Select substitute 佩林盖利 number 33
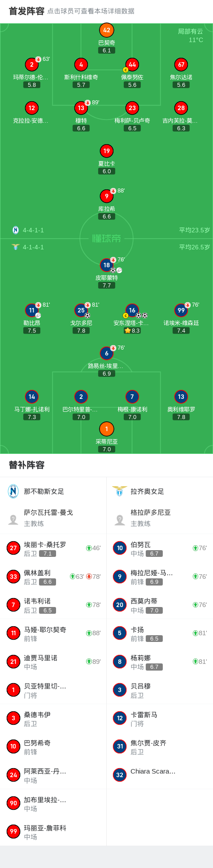The height and width of the screenshot is (868, 213). (x=53, y=577)
